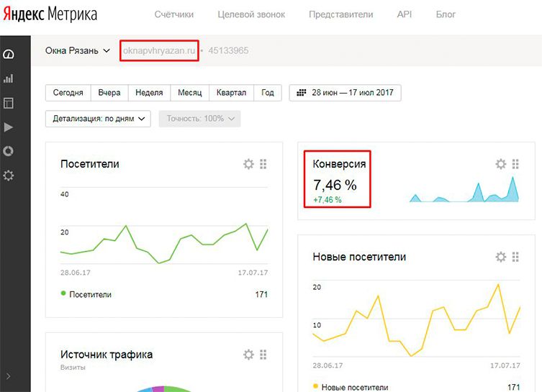Open settings gear in left sidebar
542x392 pixels.
point(9,176)
